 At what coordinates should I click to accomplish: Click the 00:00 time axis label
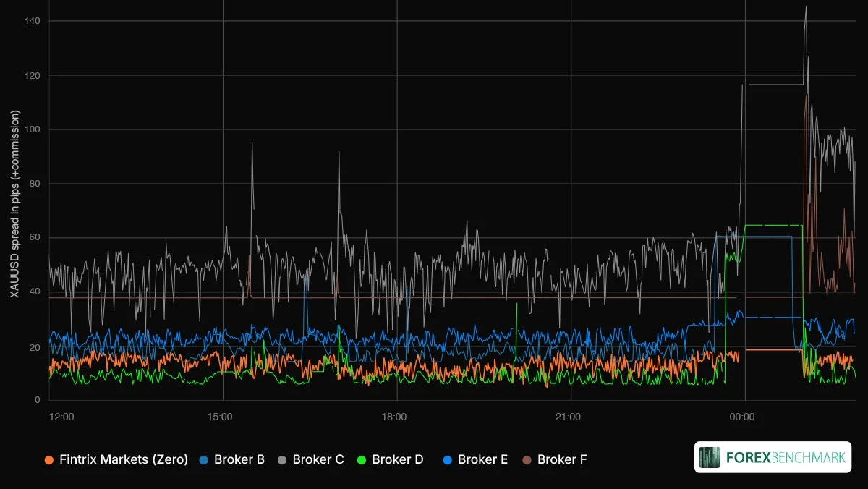742,417
